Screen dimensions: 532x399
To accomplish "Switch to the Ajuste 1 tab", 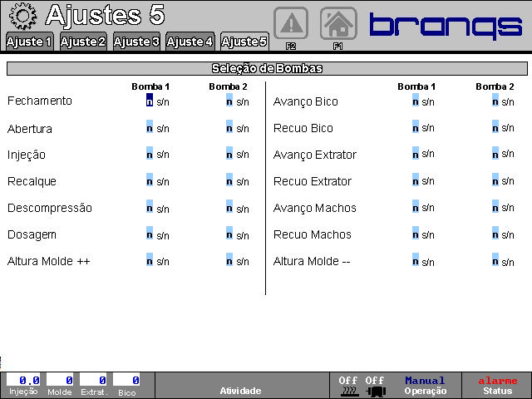I will 29,42.
